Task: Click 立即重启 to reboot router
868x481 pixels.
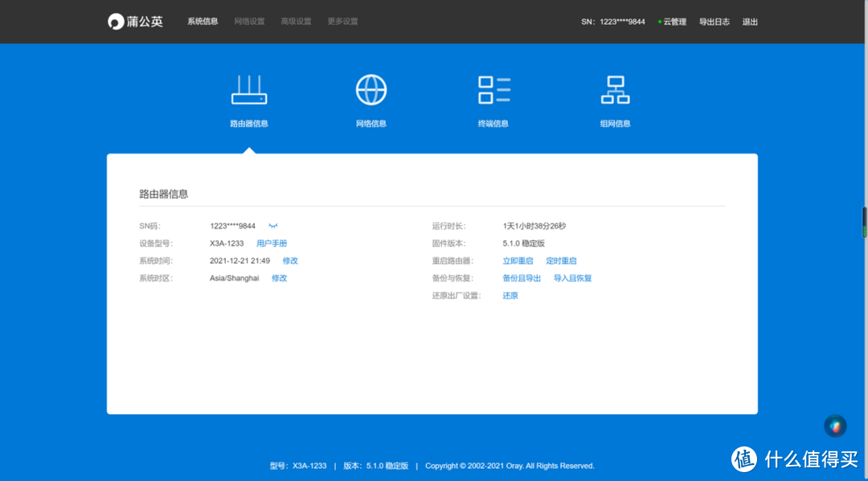Action: pyautogui.click(x=518, y=261)
